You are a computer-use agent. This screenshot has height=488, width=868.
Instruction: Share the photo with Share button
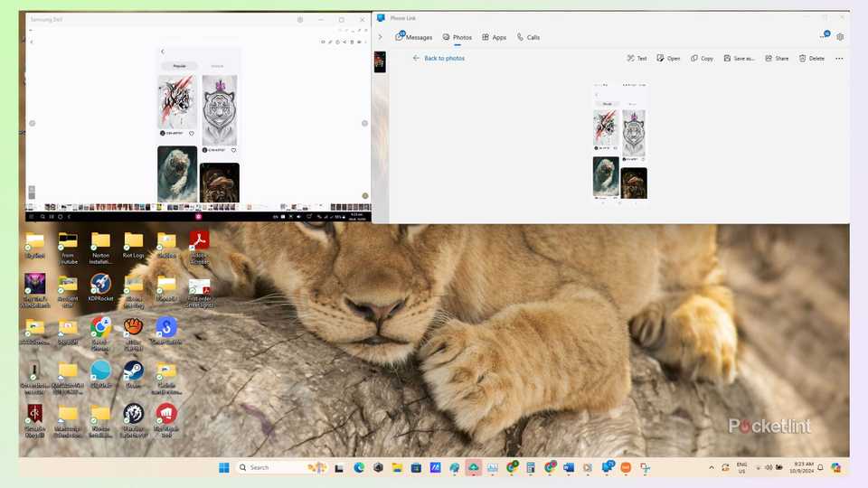[x=777, y=58]
